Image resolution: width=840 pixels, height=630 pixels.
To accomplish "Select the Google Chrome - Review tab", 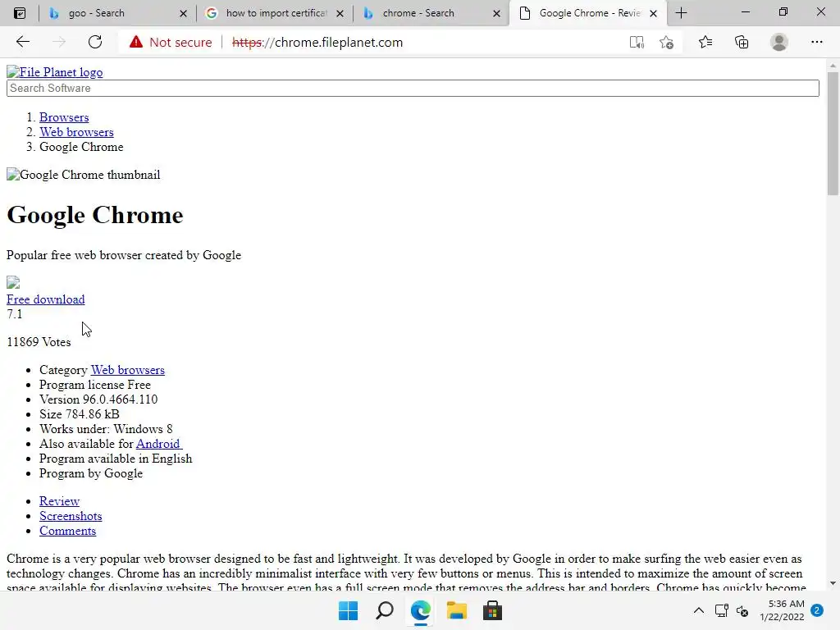I will click(590, 13).
